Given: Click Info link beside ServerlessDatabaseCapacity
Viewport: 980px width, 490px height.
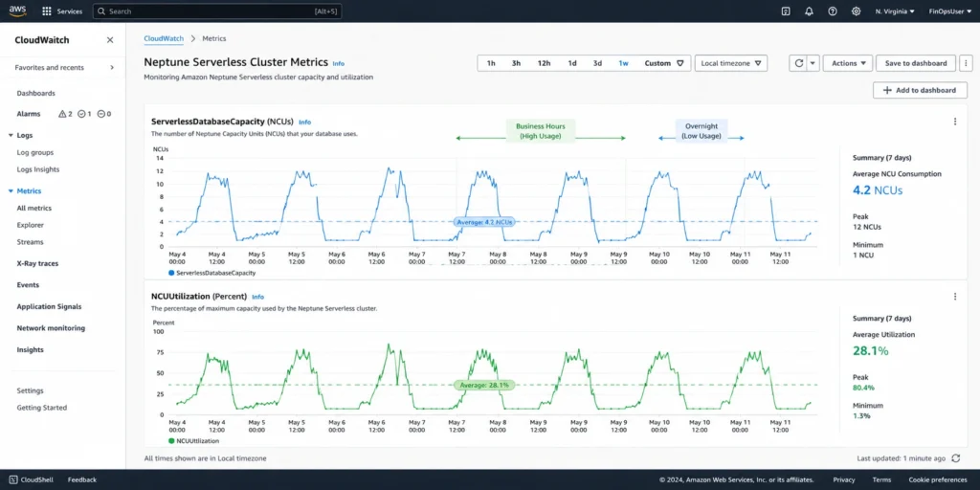Looking at the screenshot, I should pos(304,122).
